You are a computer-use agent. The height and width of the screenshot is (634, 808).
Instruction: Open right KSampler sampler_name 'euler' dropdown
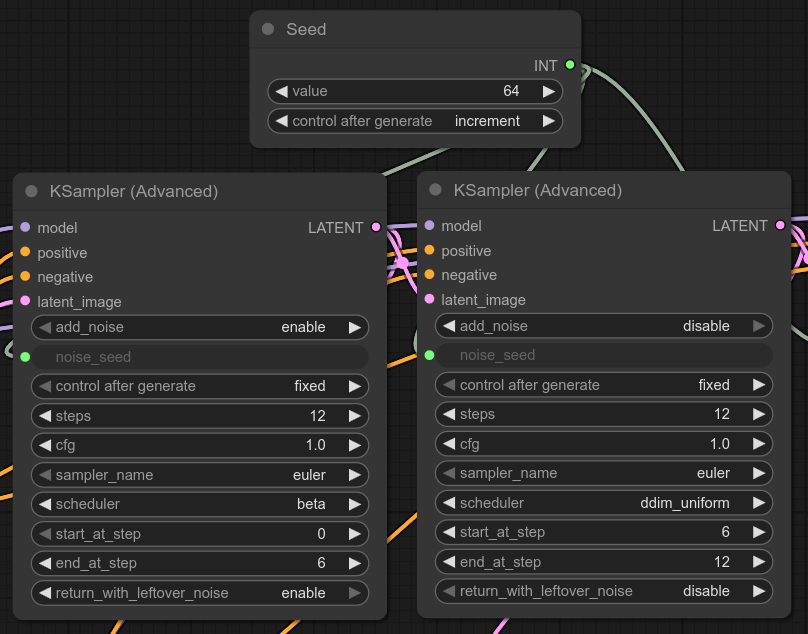click(x=604, y=473)
